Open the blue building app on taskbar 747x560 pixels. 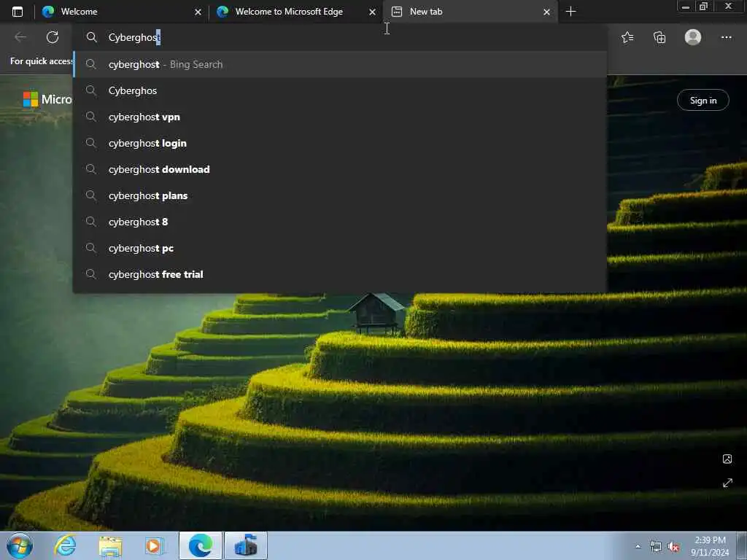(x=246, y=545)
